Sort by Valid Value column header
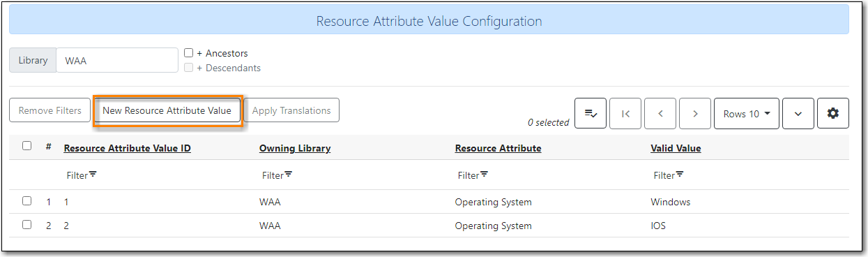 click(x=676, y=148)
